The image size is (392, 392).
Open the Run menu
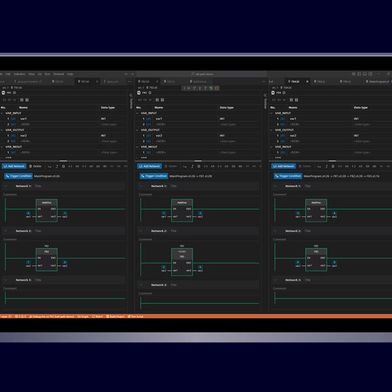pos(47,74)
